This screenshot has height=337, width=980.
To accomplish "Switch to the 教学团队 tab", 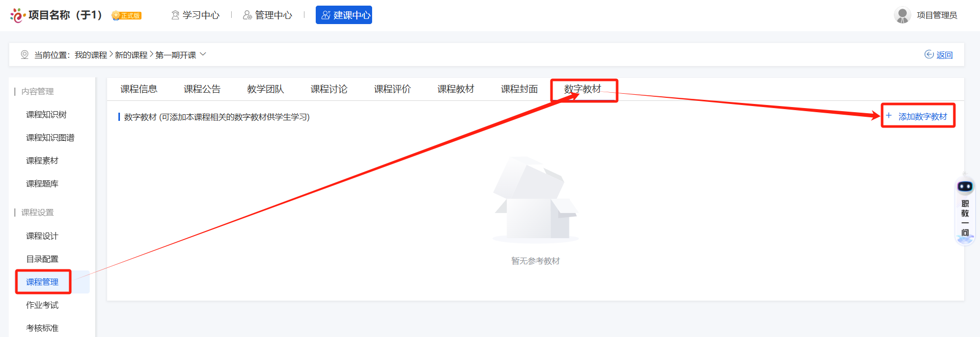I will (x=266, y=89).
